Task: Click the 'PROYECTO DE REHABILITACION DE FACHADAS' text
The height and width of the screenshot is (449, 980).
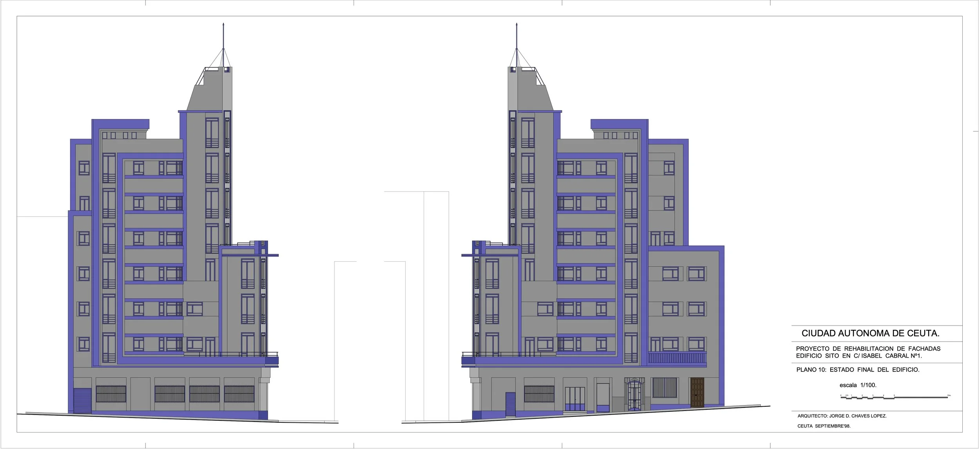Action: click(868, 349)
